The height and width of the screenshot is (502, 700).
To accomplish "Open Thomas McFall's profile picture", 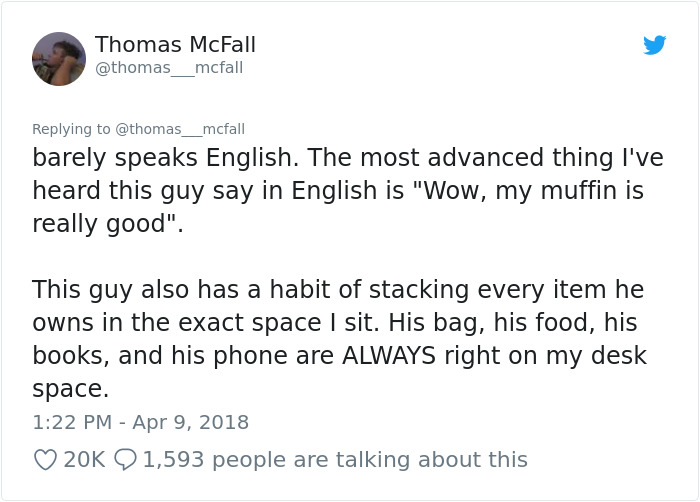I will tap(59, 58).
